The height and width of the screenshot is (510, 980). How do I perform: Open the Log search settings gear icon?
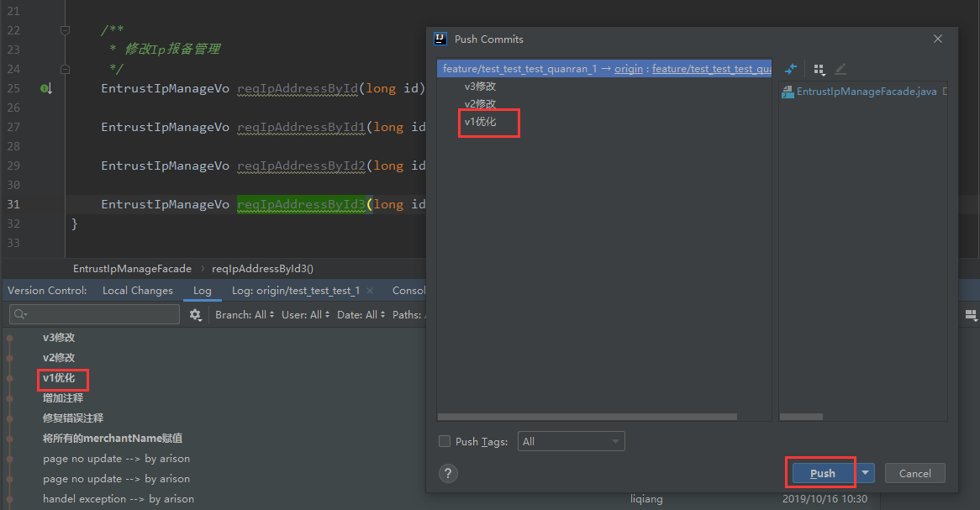pyautogui.click(x=195, y=314)
